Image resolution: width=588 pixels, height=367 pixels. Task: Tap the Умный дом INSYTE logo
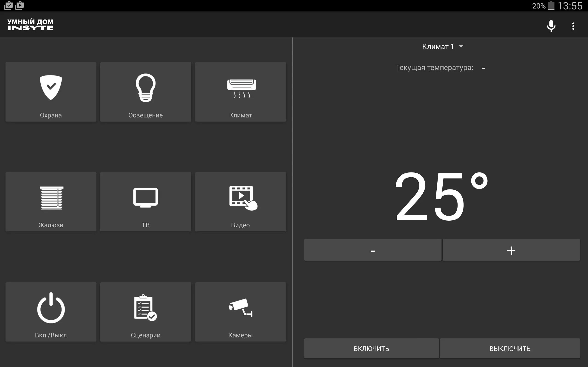[30, 25]
